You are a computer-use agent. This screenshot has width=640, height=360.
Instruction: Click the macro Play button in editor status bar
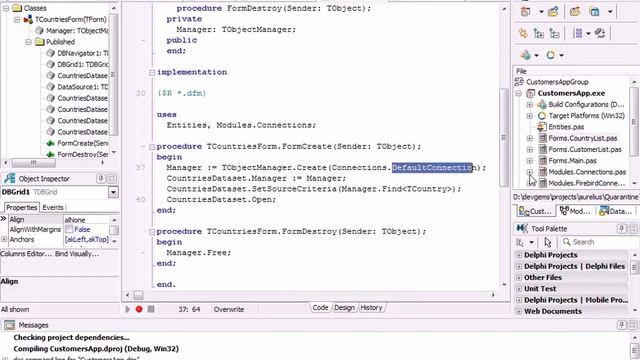[x=128, y=309]
